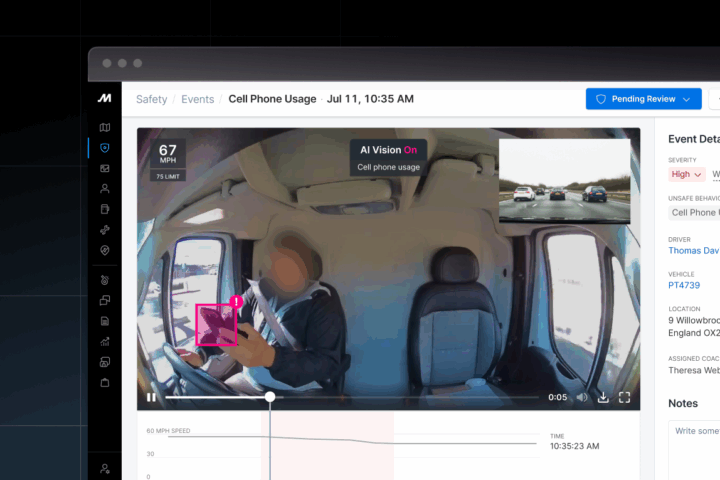The width and height of the screenshot is (720, 480).
Task: Click the 'Cell phone usage' video overlay label
Action: (x=388, y=167)
